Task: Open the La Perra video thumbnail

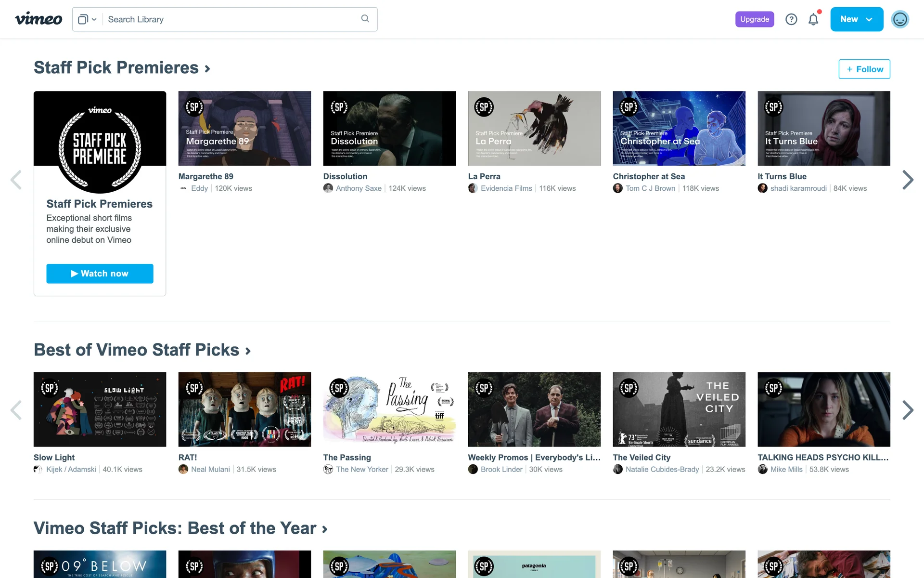Action: 534,128
